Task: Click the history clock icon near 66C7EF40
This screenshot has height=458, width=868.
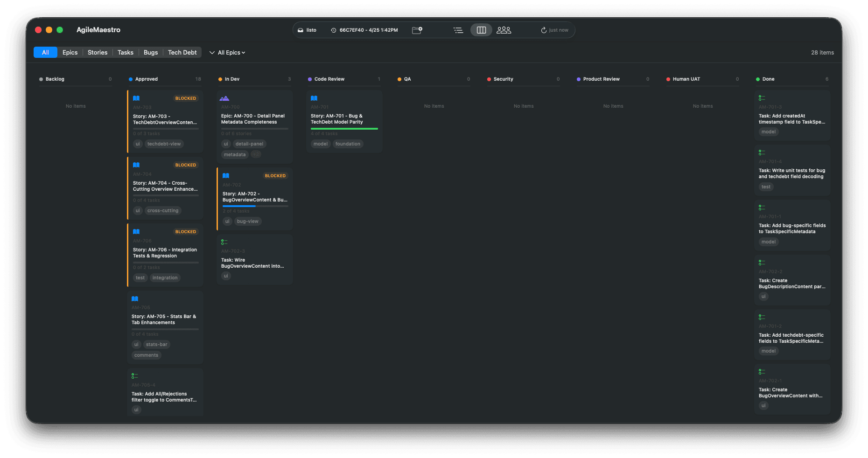Action: (334, 30)
